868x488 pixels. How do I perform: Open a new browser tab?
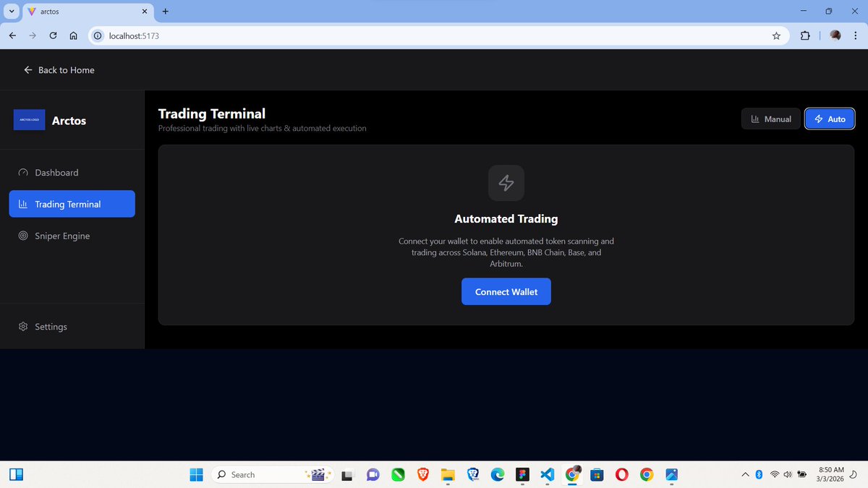[x=166, y=12]
